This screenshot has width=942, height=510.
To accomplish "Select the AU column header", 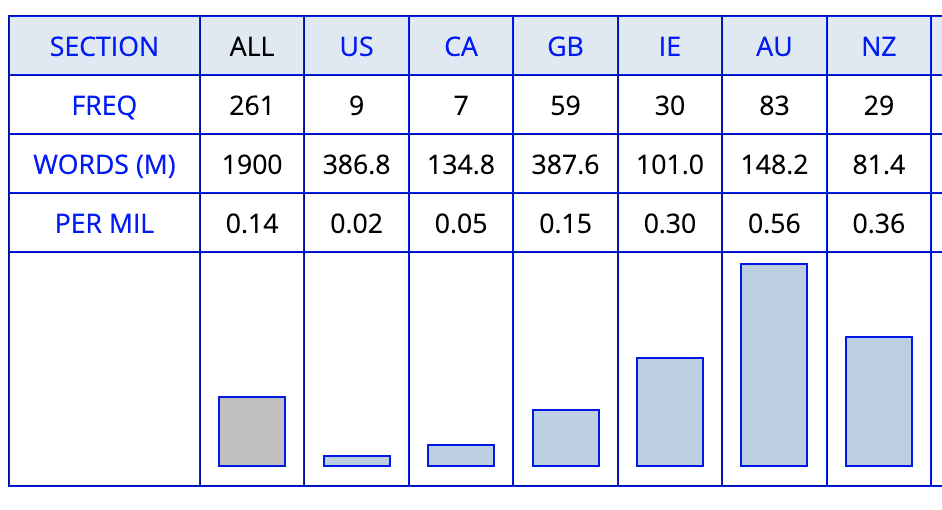I will pyautogui.click(x=774, y=47).
